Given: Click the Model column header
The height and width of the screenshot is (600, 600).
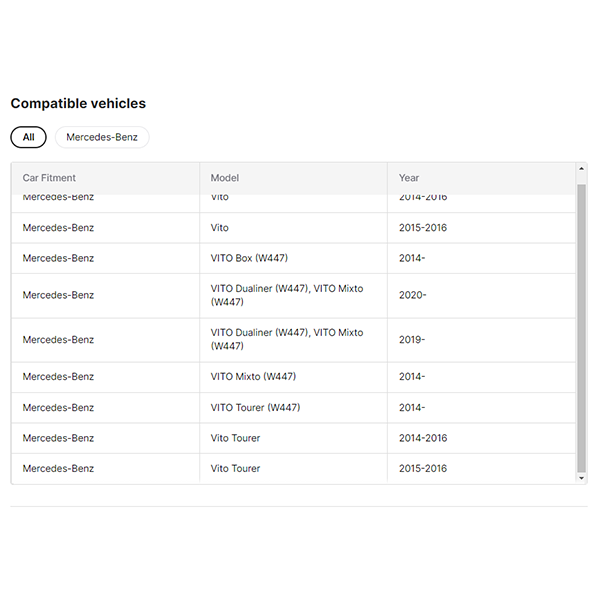Looking at the screenshot, I should 225,178.
